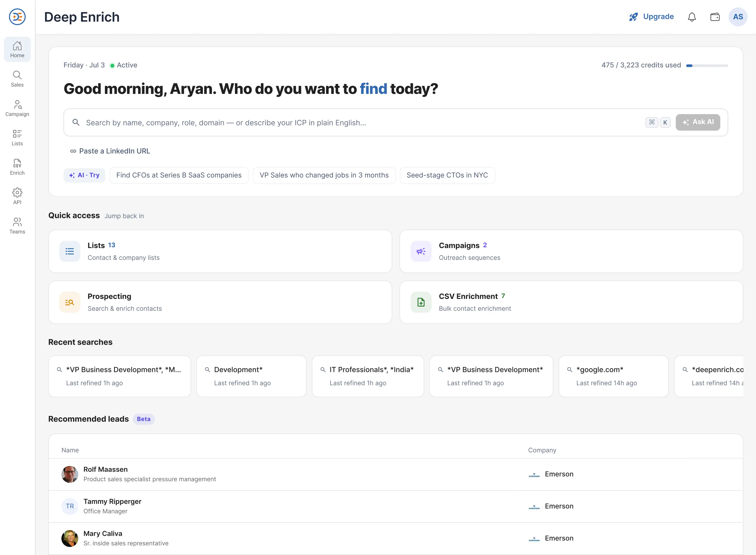Click 'Sr. inside sales representative' title
The height and width of the screenshot is (555, 756).
[x=126, y=543]
